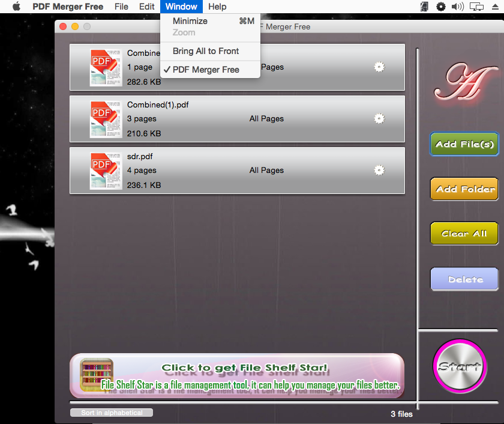Select the sdr.pdf file name

(x=140, y=156)
